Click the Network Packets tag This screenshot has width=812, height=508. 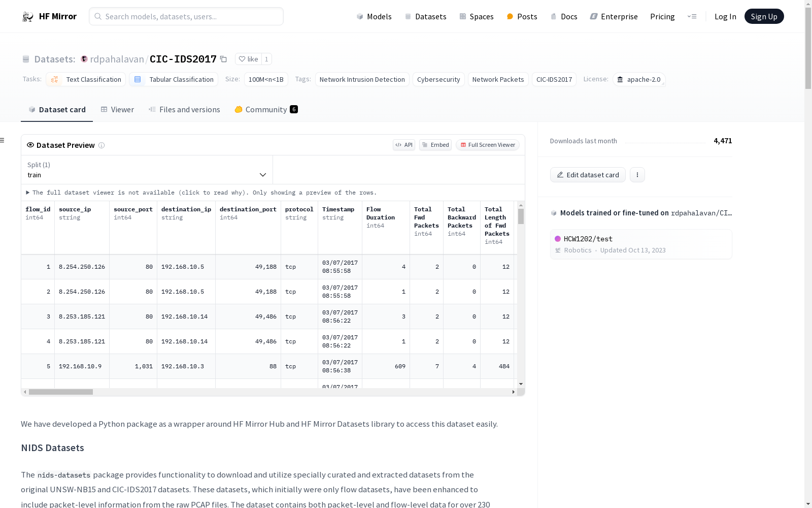[498, 79]
